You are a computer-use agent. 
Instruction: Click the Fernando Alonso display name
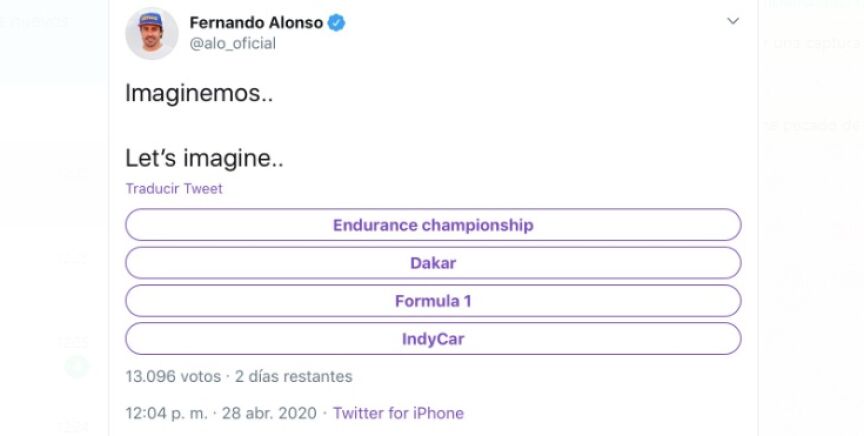pyautogui.click(x=256, y=22)
